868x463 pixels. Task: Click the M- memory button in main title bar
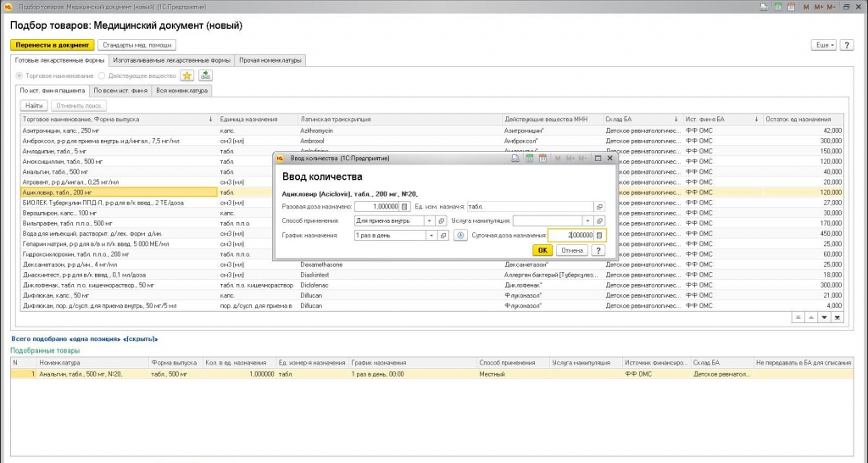831,7
